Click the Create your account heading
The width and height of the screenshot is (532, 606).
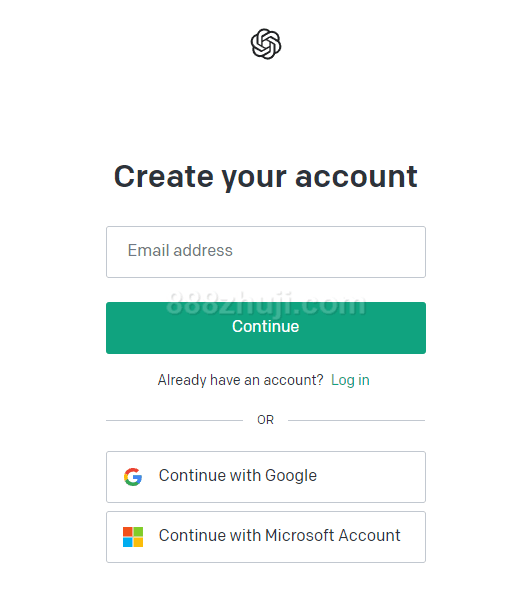[266, 177]
